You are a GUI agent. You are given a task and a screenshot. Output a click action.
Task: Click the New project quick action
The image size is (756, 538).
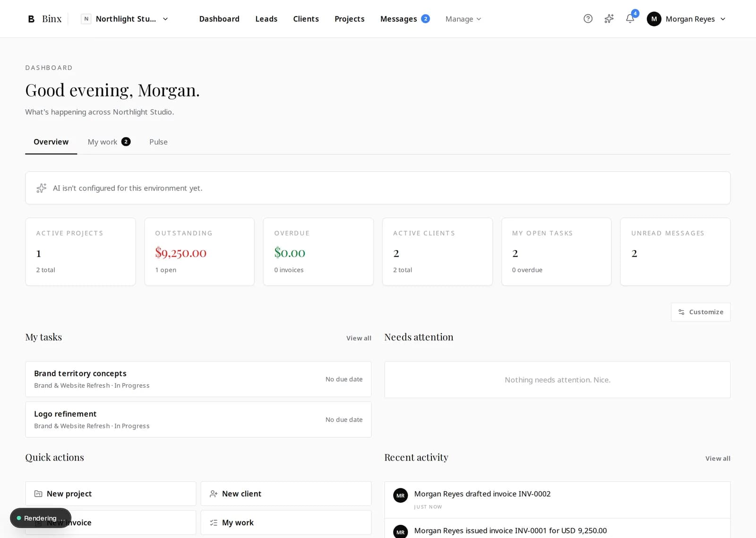tap(111, 494)
